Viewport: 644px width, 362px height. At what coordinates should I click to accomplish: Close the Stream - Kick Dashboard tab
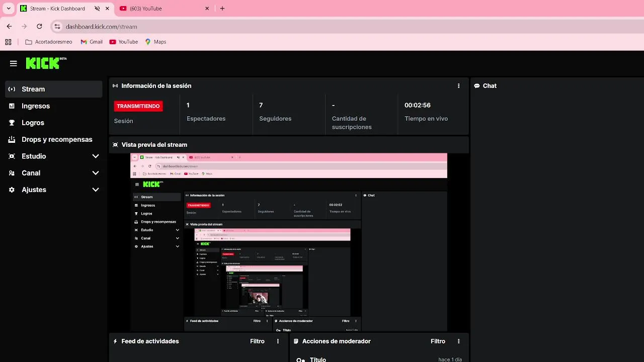(x=107, y=9)
